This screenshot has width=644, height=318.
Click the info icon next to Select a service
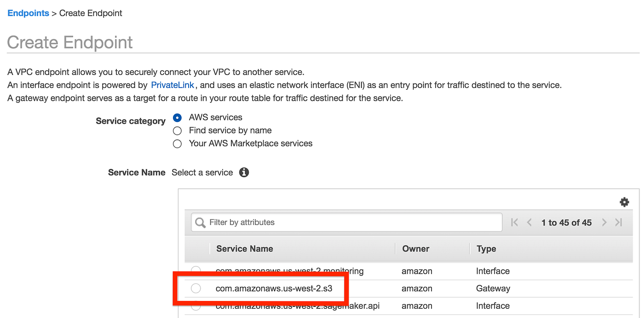pos(244,172)
